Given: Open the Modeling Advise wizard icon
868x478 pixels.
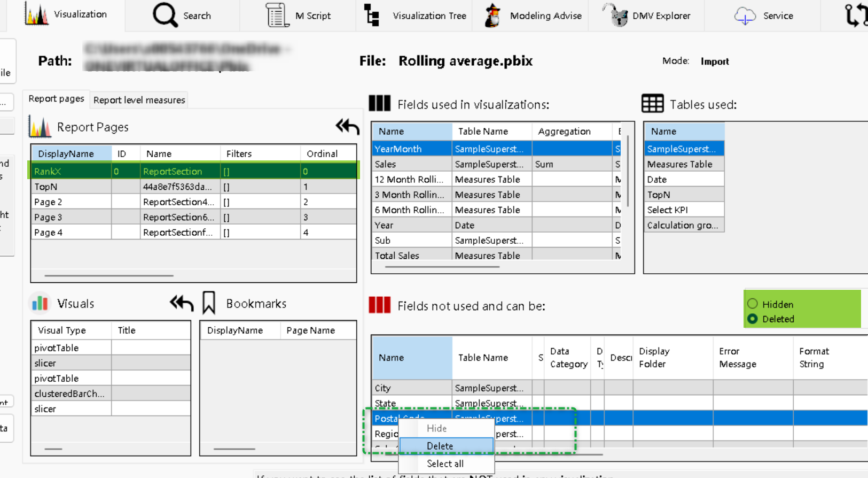Looking at the screenshot, I should (x=492, y=15).
